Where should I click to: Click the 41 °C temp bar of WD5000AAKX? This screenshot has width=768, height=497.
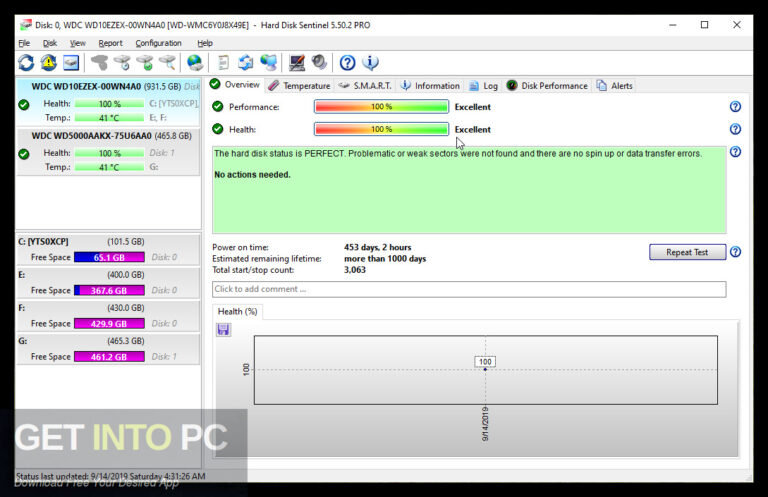coord(109,167)
